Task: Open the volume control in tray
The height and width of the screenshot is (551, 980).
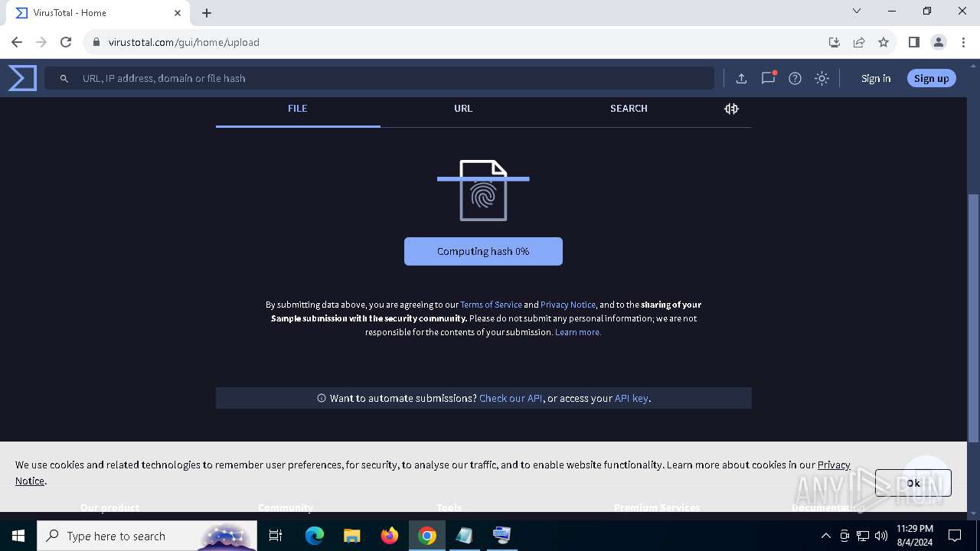Action: click(x=881, y=536)
